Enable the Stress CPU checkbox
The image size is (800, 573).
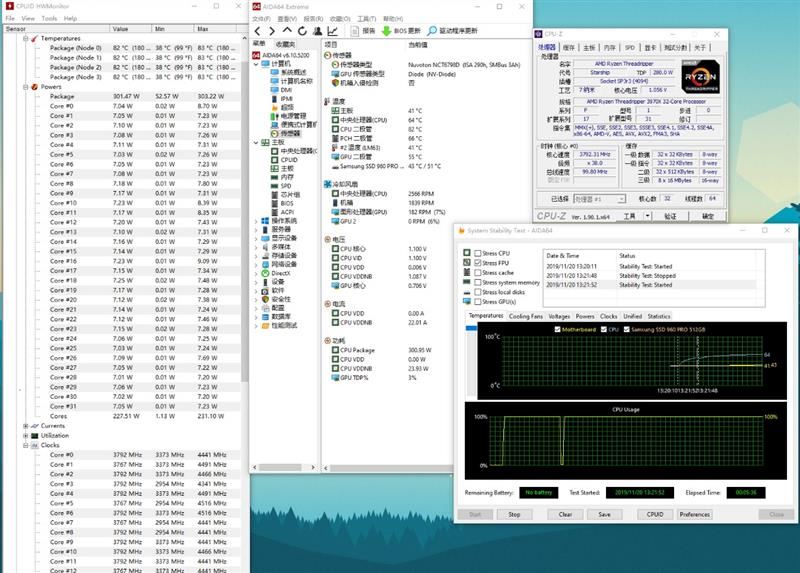coord(478,253)
